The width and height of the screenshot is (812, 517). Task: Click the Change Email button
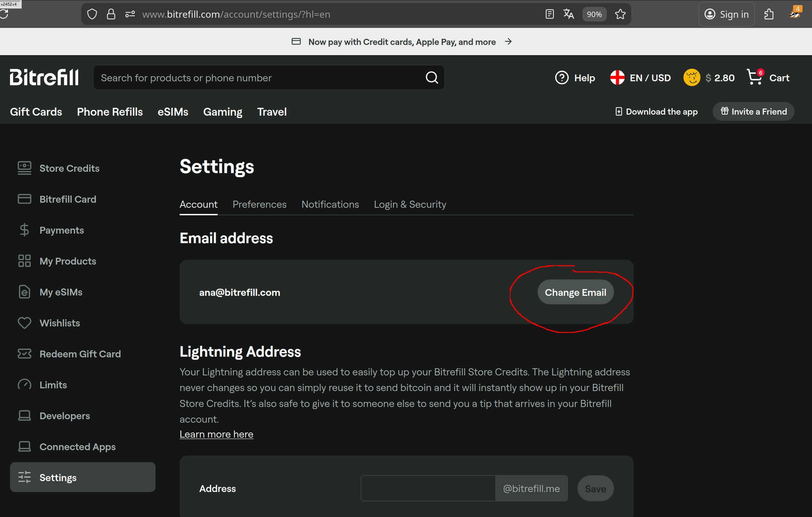(x=575, y=292)
